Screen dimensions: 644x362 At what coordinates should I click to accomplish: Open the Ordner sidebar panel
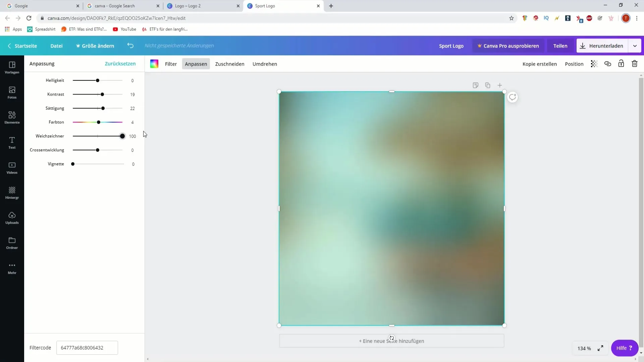[12, 243]
